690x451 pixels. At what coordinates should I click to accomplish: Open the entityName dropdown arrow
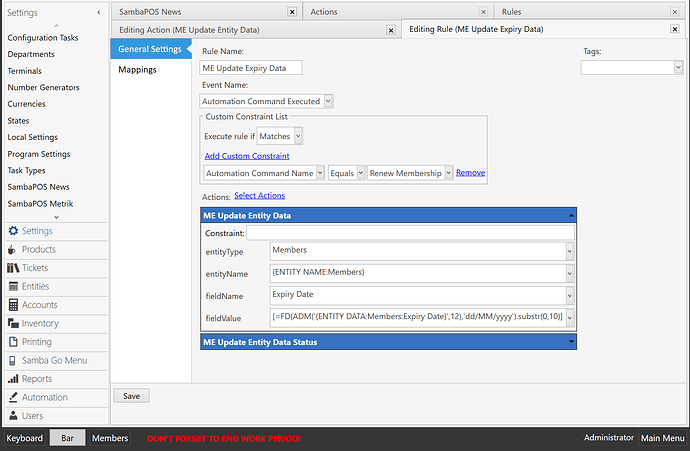coord(569,274)
